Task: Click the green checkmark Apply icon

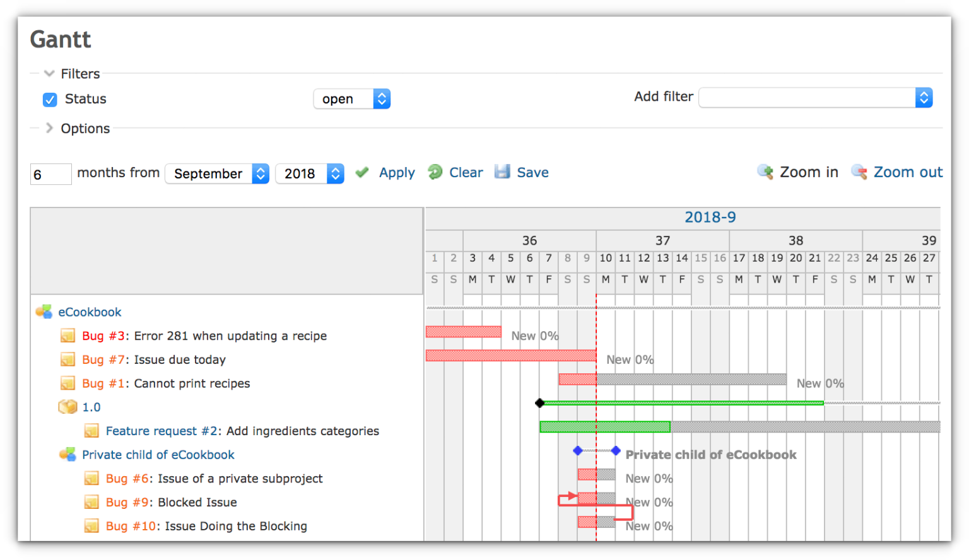Action: 361,172
